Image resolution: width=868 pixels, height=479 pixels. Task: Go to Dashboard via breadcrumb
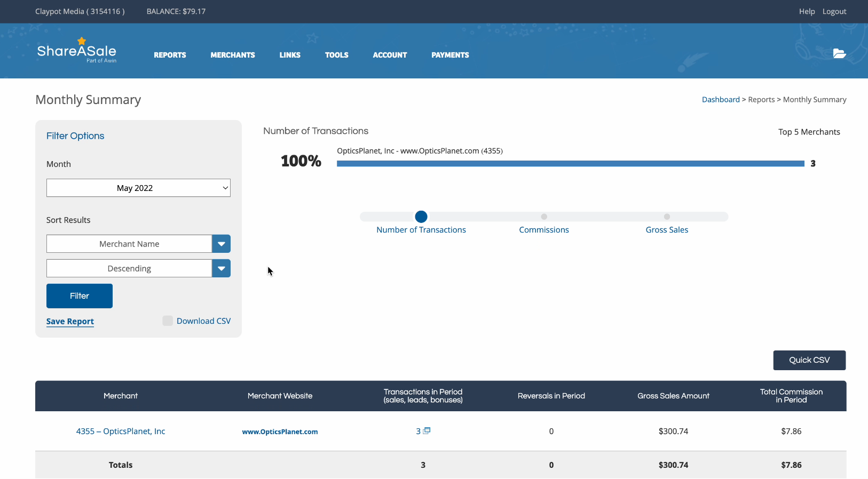[x=721, y=100]
